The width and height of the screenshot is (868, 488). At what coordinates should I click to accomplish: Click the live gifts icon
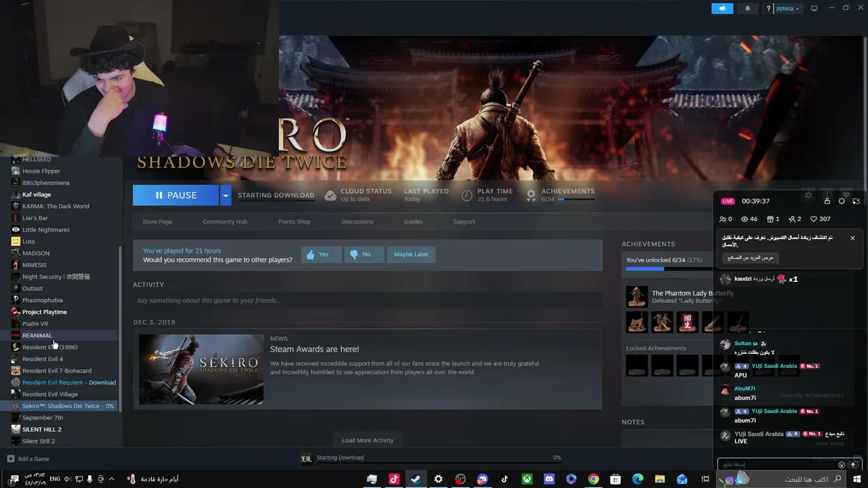coord(770,219)
